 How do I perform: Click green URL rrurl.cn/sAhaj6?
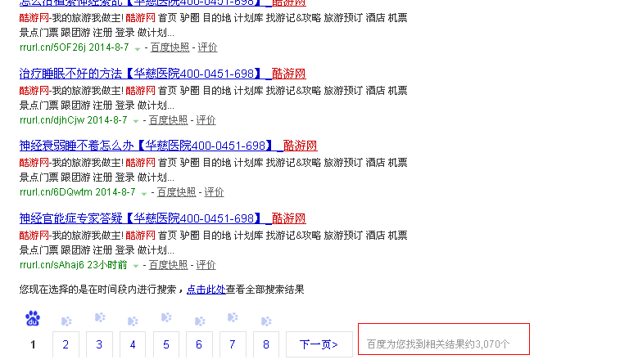point(52,265)
